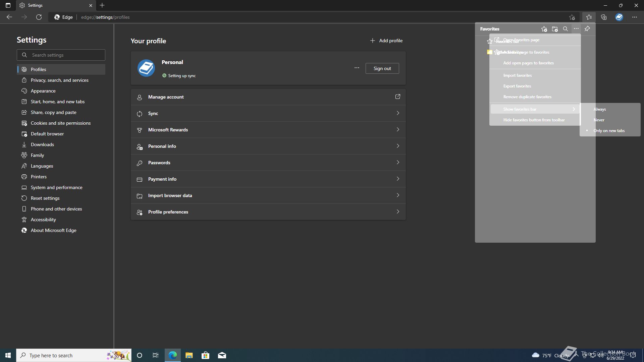Open Appearance settings
Image resolution: width=644 pixels, height=362 pixels.
[61, 91]
